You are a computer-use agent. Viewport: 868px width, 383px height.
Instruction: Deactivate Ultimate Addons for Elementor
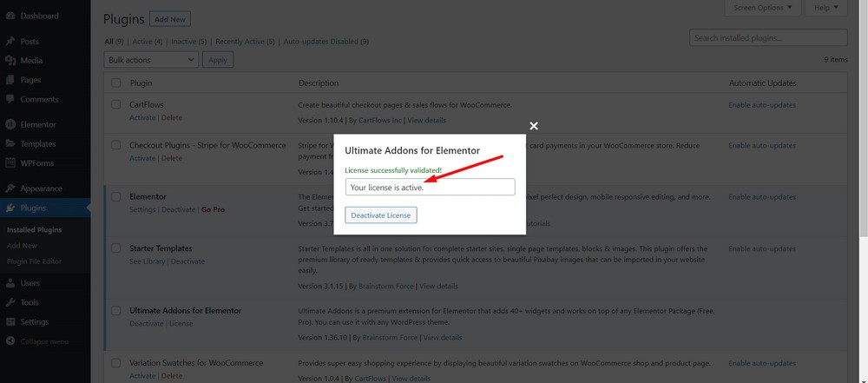point(147,324)
